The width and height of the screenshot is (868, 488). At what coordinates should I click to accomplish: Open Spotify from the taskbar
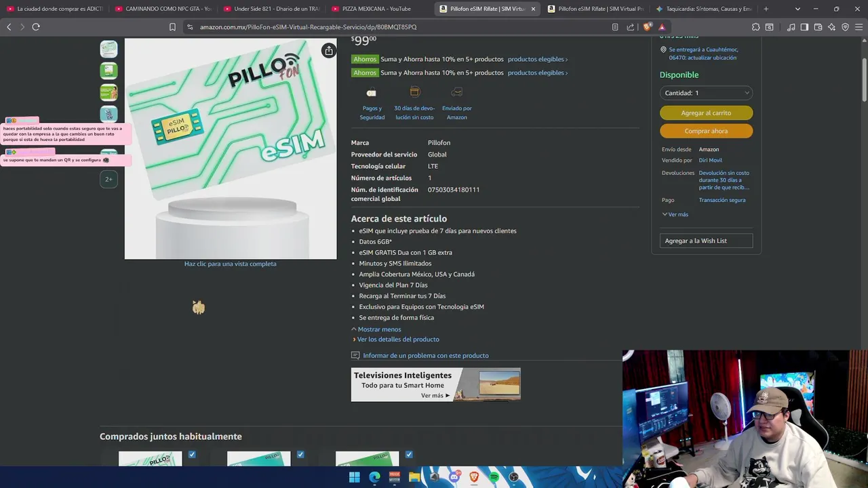coord(494,477)
